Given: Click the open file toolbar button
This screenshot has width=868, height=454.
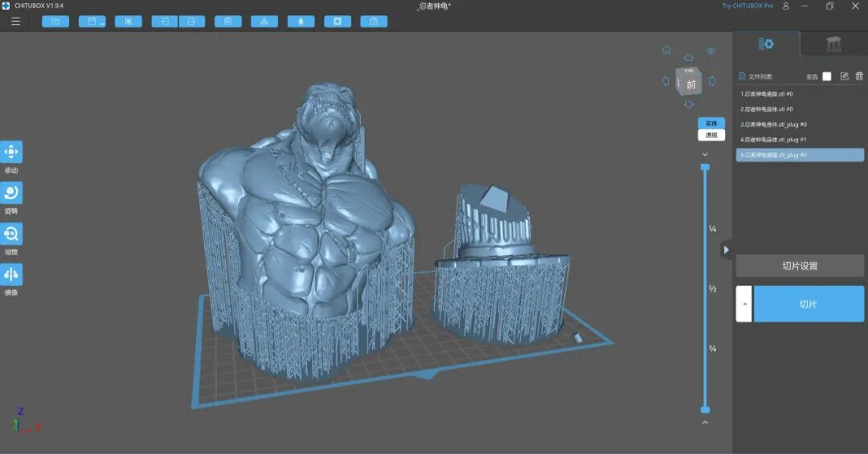Looking at the screenshot, I should click(x=55, y=22).
